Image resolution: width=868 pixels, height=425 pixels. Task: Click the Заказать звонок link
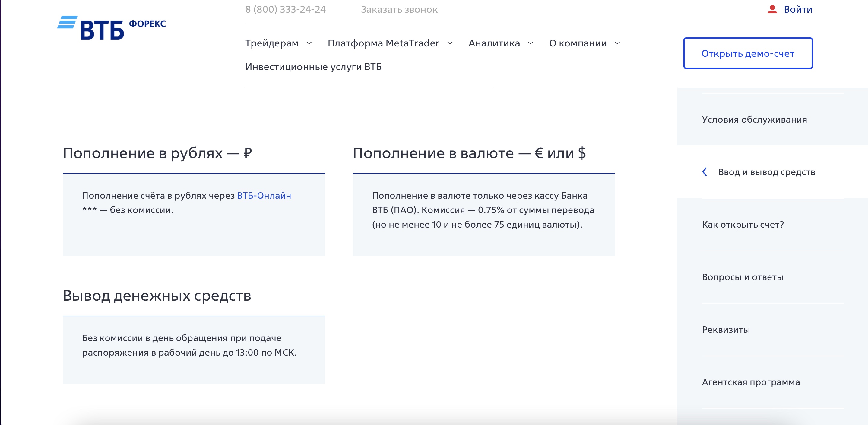click(x=399, y=9)
